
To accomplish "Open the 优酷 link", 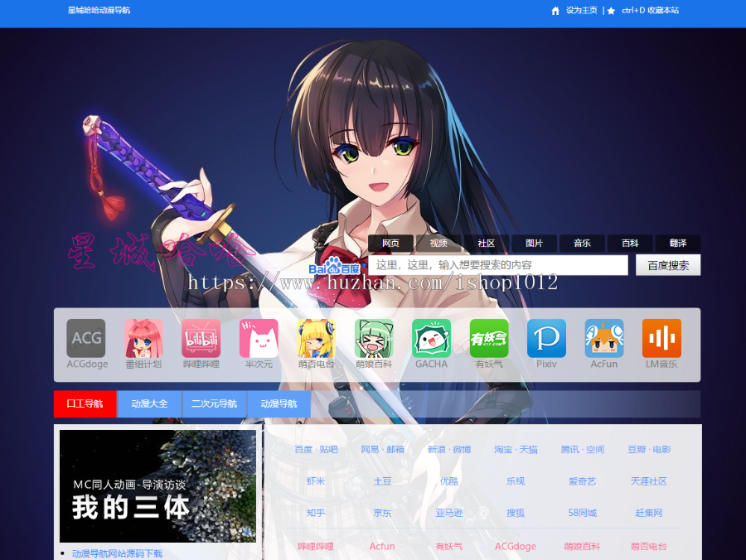I will pyautogui.click(x=449, y=481).
